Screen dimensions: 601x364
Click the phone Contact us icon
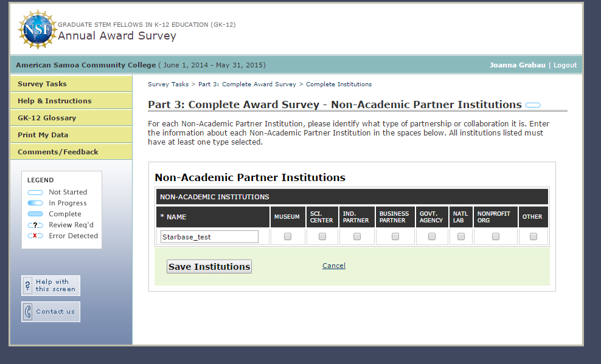coord(27,312)
